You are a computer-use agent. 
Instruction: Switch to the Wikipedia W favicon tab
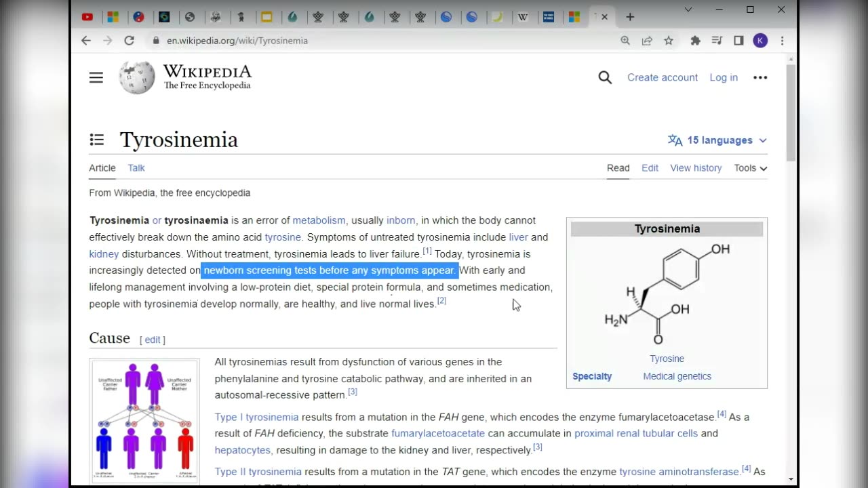pos(523,17)
